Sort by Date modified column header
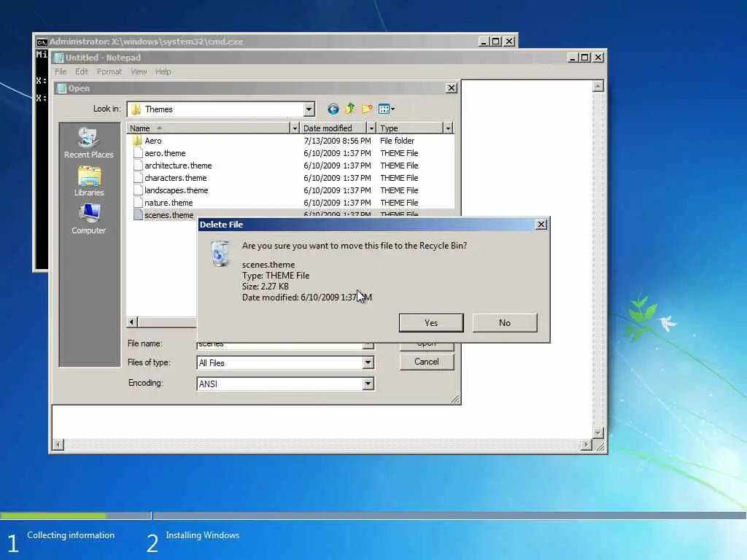The width and height of the screenshot is (747, 560). click(333, 128)
